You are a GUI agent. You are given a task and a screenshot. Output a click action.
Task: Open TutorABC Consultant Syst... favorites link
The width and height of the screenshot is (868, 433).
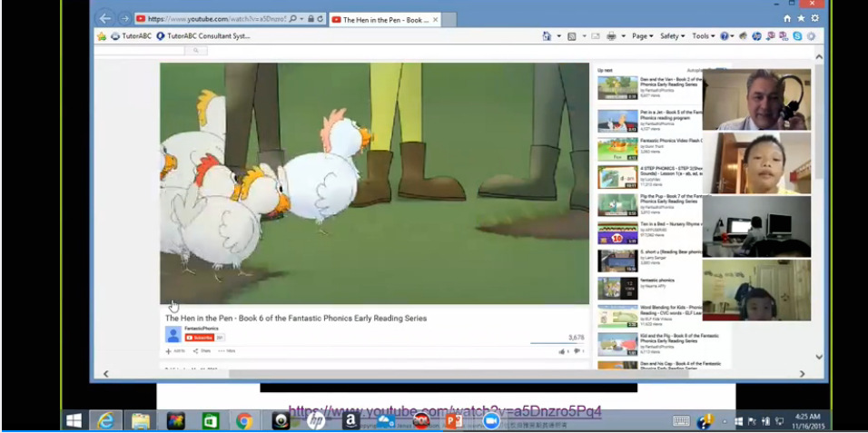(x=203, y=36)
